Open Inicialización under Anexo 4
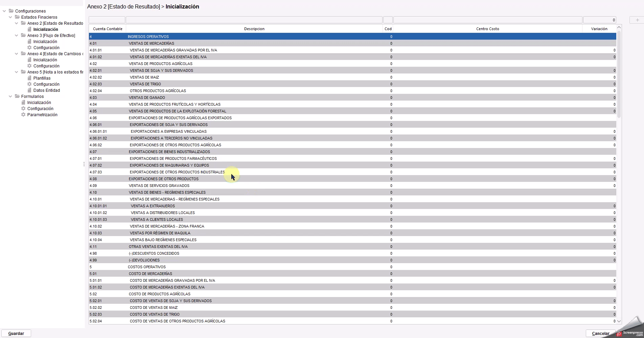The width and height of the screenshot is (644, 338). point(45,60)
